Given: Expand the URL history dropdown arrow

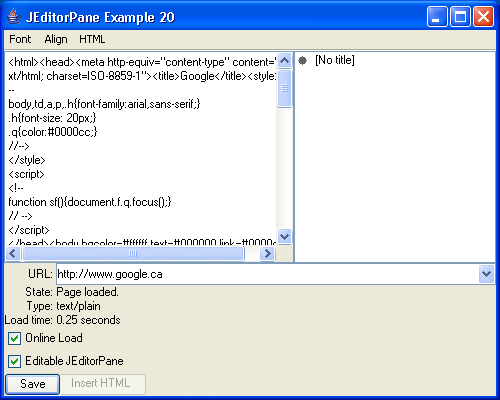Looking at the screenshot, I should click(x=486, y=274).
